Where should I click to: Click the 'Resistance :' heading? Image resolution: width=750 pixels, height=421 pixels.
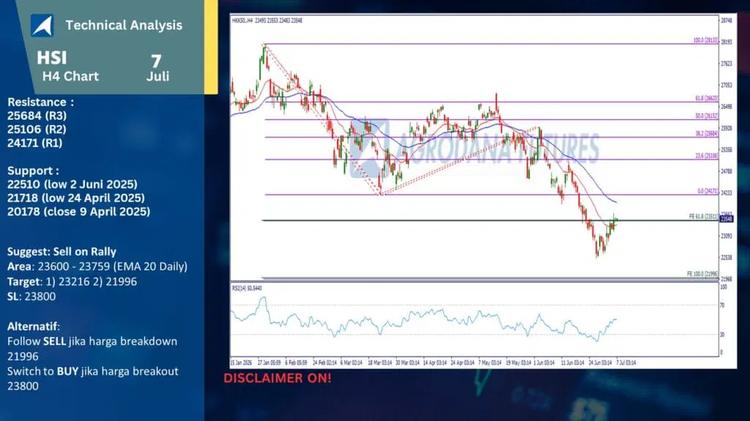(41, 102)
